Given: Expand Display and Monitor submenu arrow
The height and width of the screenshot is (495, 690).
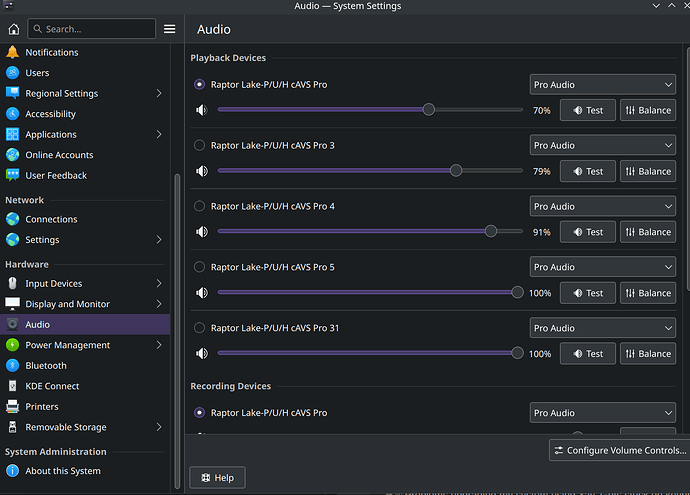Looking at the screenshot, I should (159, 304).
